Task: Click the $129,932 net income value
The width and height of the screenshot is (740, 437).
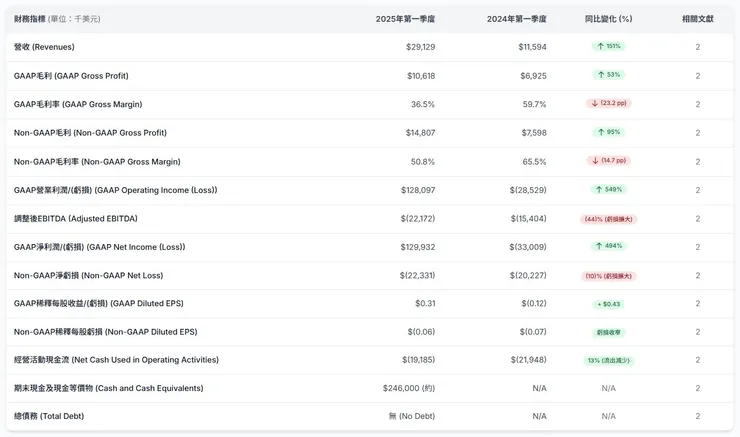Action: [418, 247]
